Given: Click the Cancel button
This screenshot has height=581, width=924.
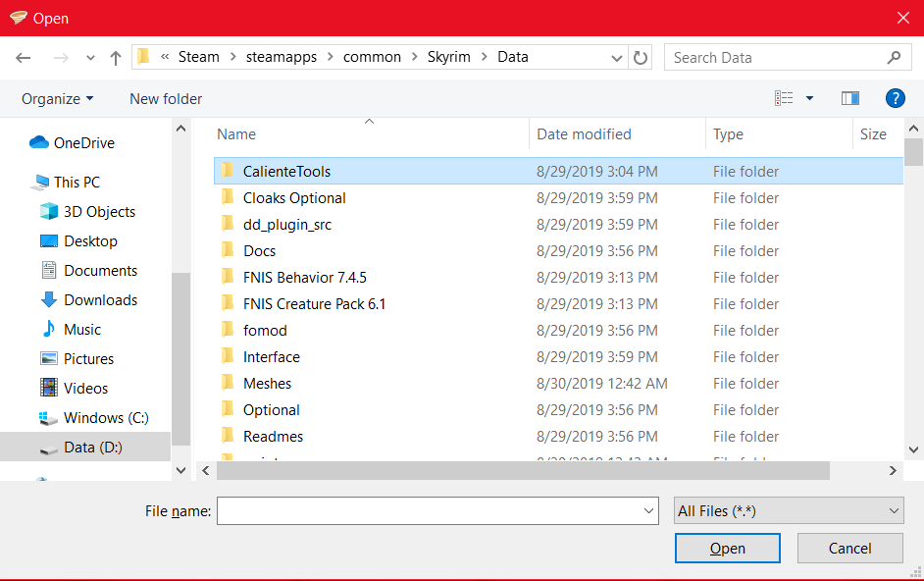Looking at the screenshot, I should pyautogui.click(x=849, y=548).
